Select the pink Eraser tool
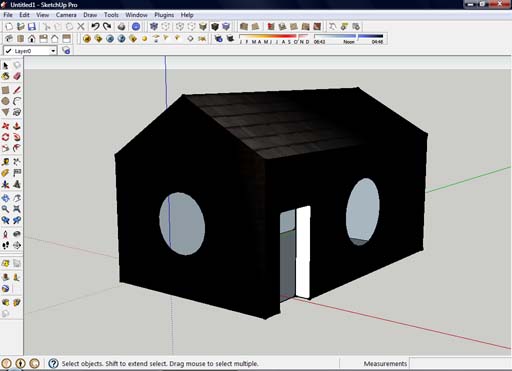 tap(17, 76)
